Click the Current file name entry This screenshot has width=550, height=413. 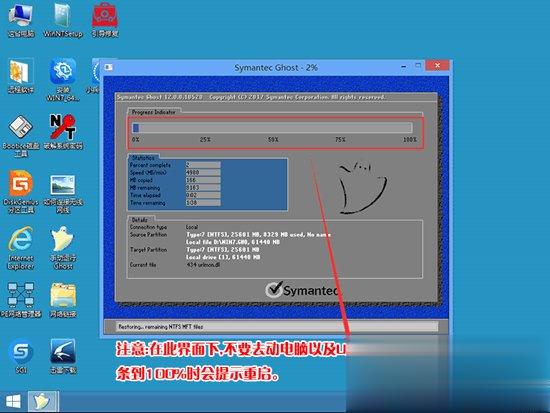(203, 265)
